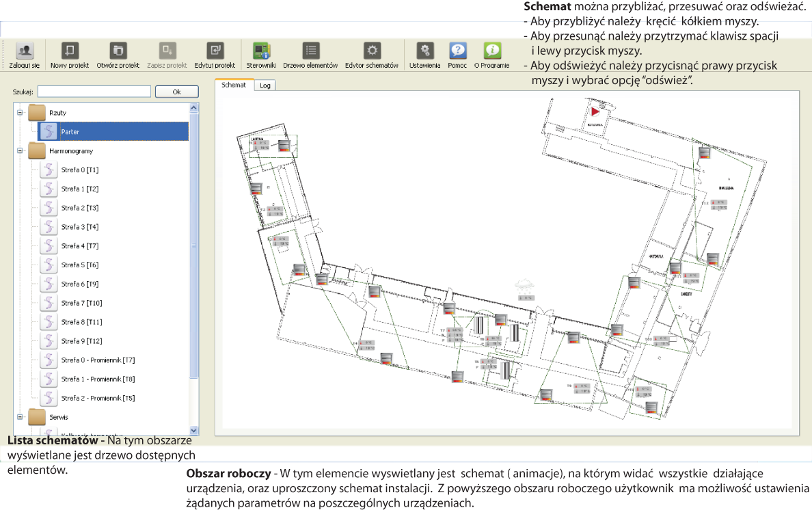Switch to the Log tab

point(265,85)
